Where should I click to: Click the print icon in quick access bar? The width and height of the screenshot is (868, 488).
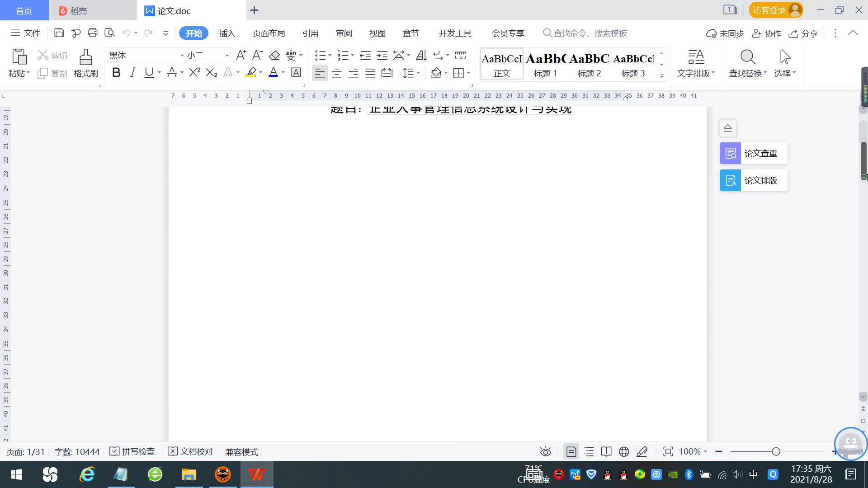tap(93, 33)
